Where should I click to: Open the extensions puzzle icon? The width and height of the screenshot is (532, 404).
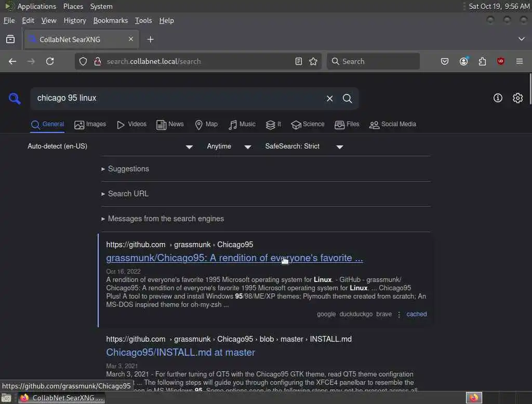[482, 61]
